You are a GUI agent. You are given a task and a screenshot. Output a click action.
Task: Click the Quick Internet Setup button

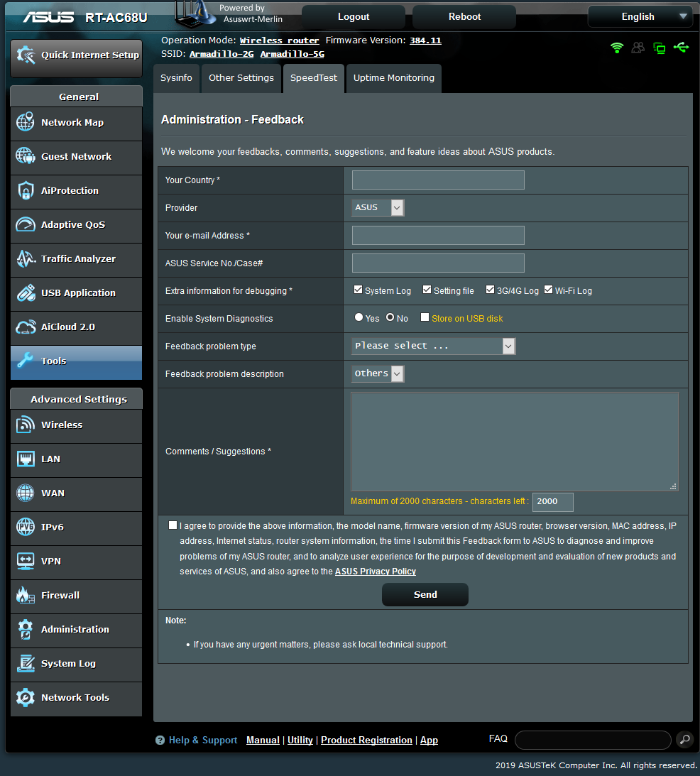click(76, 58)
